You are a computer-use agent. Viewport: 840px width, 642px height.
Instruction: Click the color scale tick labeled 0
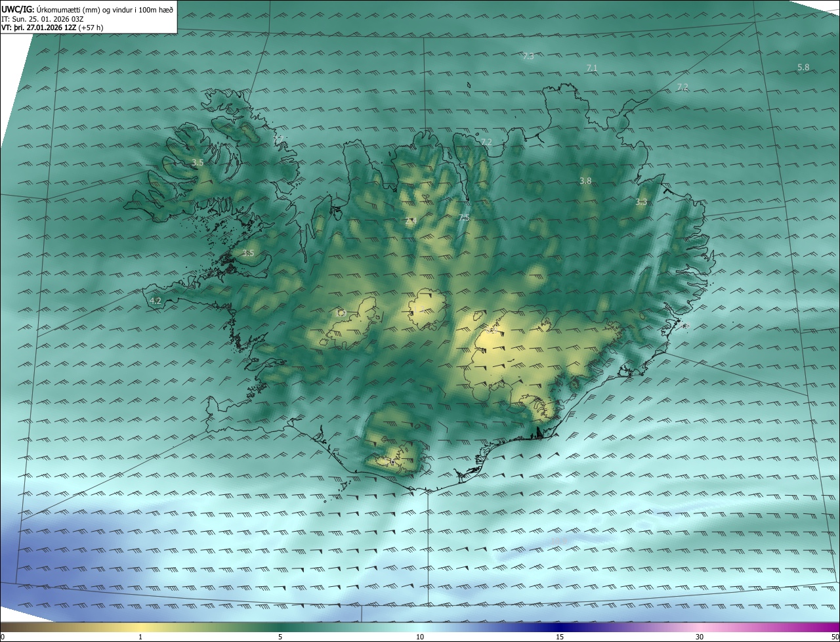pyautogui.click(x=2, y=637)
